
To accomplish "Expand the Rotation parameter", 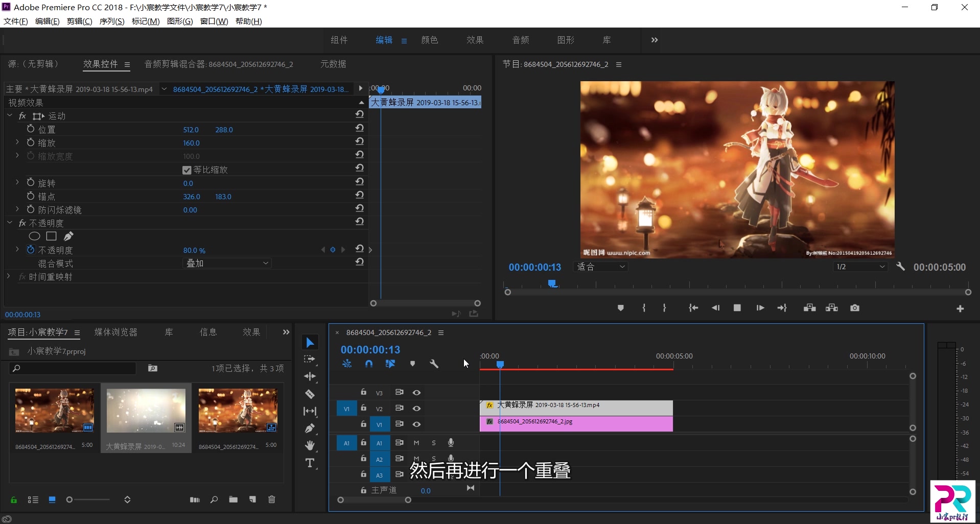I will tap(17, 182).
